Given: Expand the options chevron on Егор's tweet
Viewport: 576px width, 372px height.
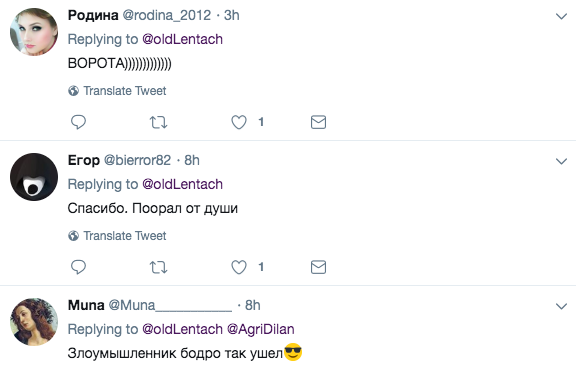Looking at the screenshot, I should coord(561,161).
